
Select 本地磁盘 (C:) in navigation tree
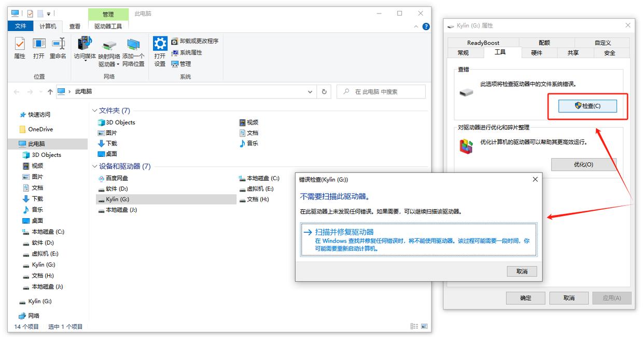(48, 232)
